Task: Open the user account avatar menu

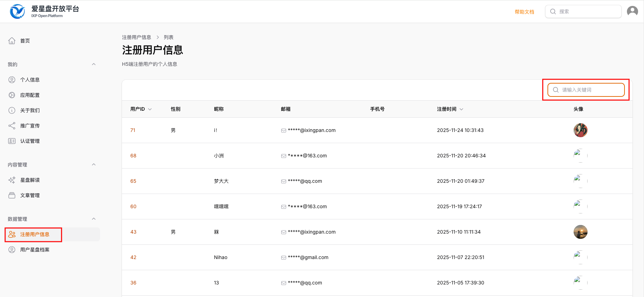Action: [632, 11]
